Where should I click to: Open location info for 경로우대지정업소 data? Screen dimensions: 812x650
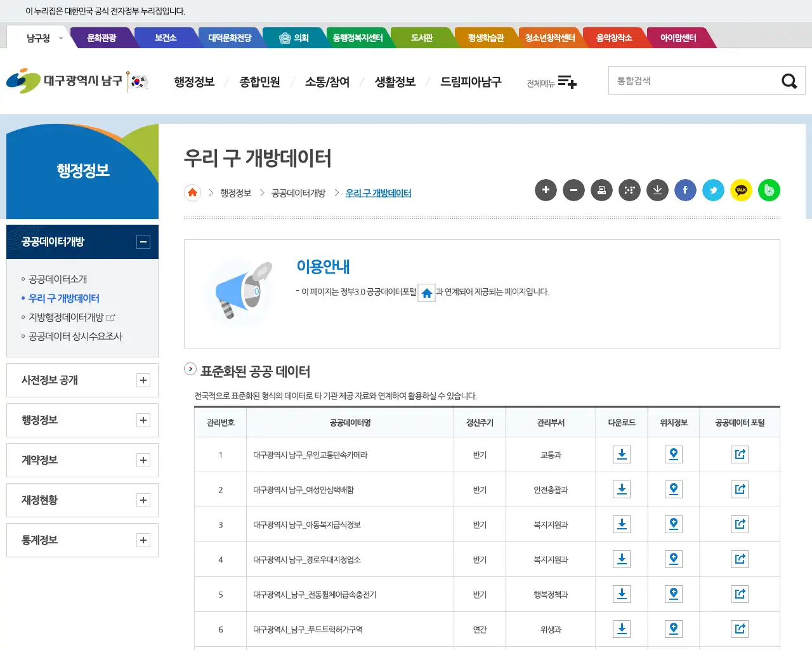coord(673,559)
